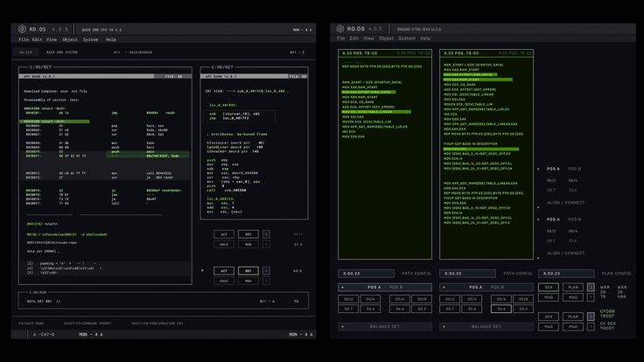
Task: Open the Object menu in the BACK END SYS window
Action: (x=69, y=39)
